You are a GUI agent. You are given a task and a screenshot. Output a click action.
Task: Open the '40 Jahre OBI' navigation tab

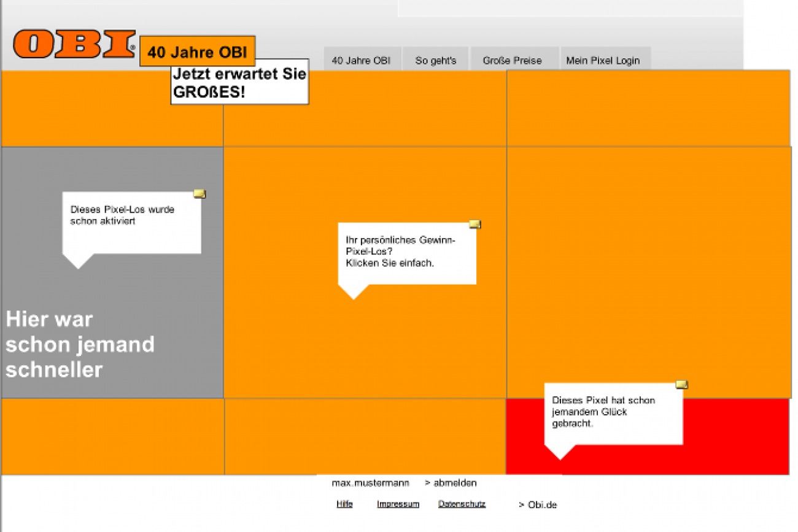(362, 60)
